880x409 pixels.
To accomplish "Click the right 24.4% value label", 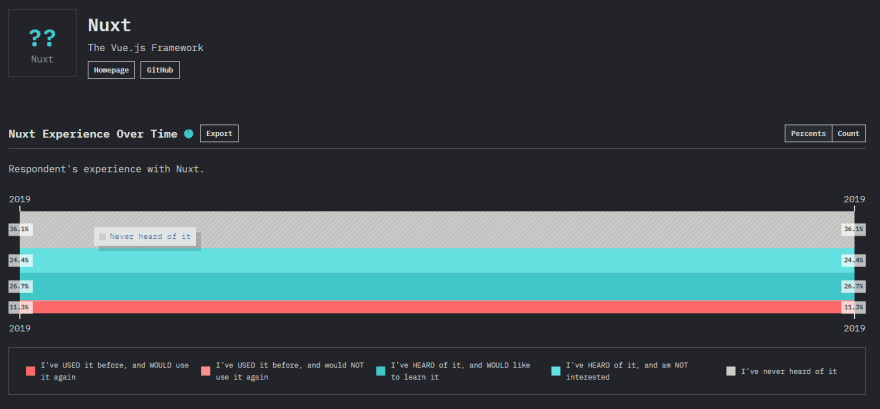I will click(853, 260).
